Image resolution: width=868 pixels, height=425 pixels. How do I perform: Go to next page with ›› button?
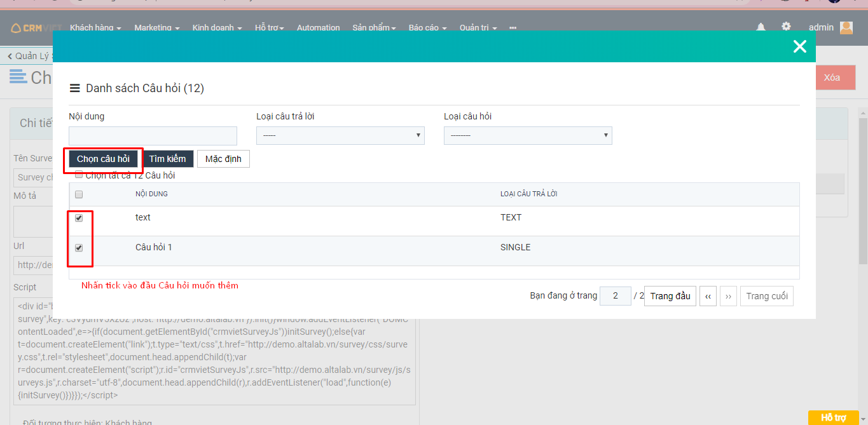[x=728, y=296]
